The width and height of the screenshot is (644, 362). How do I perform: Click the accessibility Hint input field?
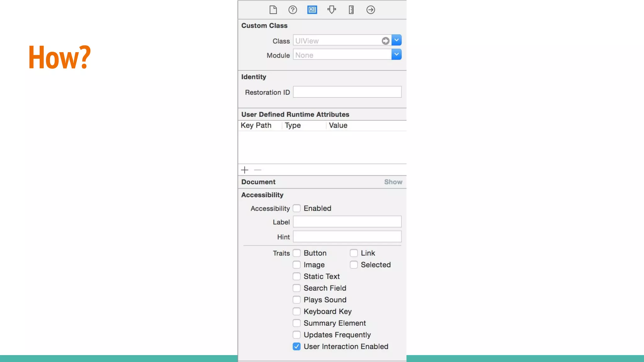(347, 237)
